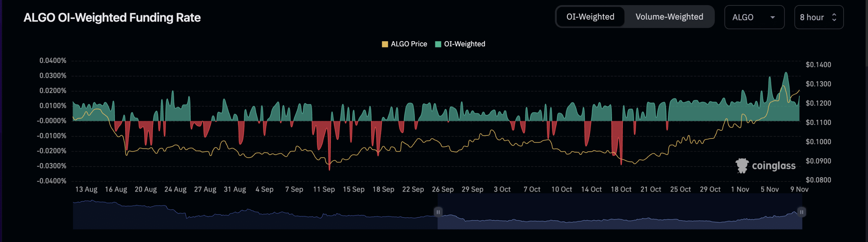Viewport: 868px width, 242px height.
Task: Click the -0.0400% axis label
Action: [x=52, y=181]
